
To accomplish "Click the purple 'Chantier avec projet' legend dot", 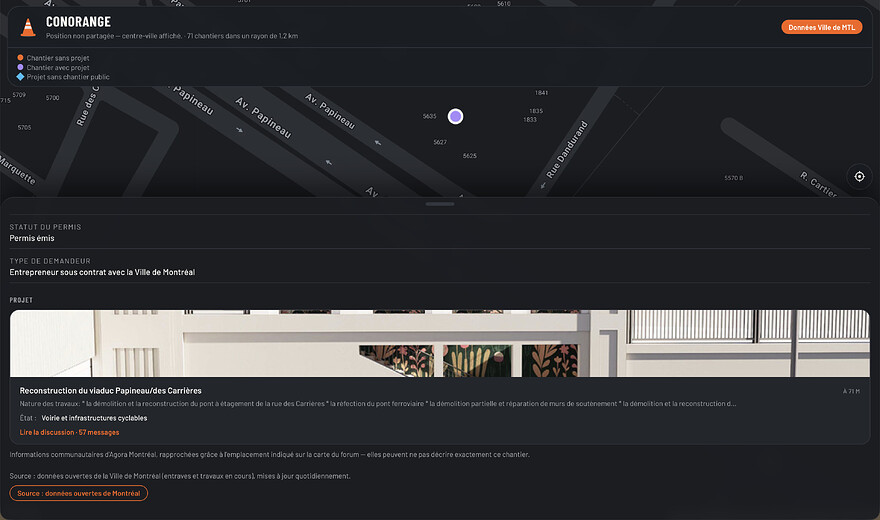I will coord(20,67).
